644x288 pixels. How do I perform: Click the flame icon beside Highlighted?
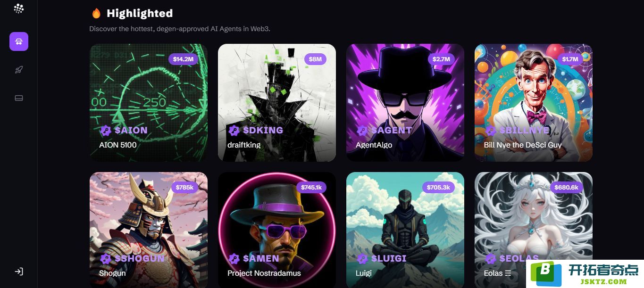[x=96, y=13]
